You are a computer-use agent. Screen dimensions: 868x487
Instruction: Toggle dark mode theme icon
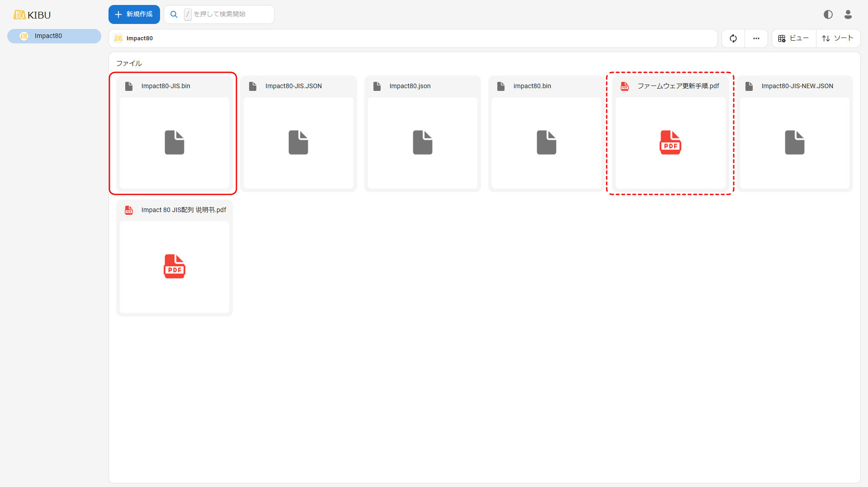point(828,14)
